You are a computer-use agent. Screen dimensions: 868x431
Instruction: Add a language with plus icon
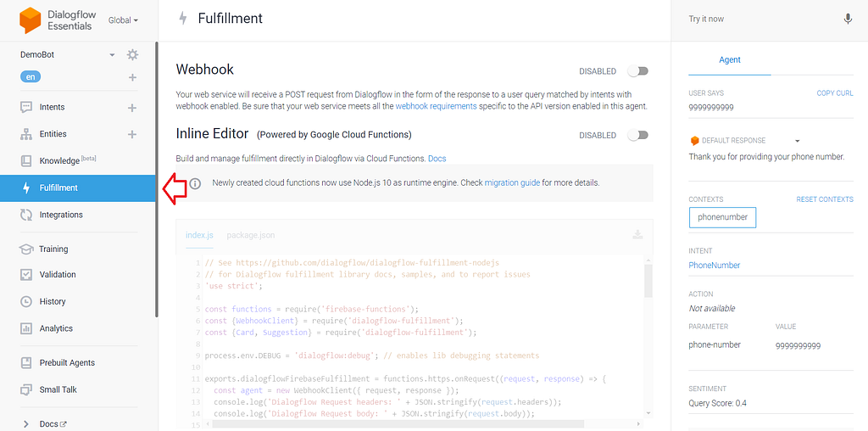point(132,77)
